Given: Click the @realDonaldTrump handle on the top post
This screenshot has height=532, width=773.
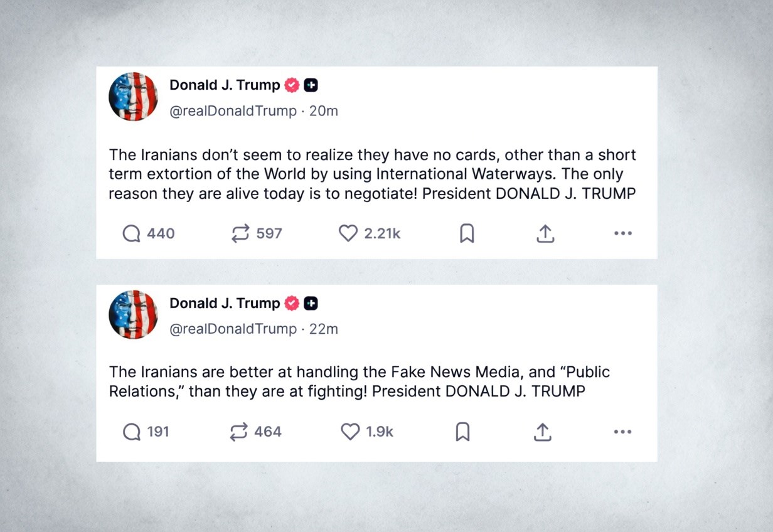Looking at the screenshot, I should 233,110.
